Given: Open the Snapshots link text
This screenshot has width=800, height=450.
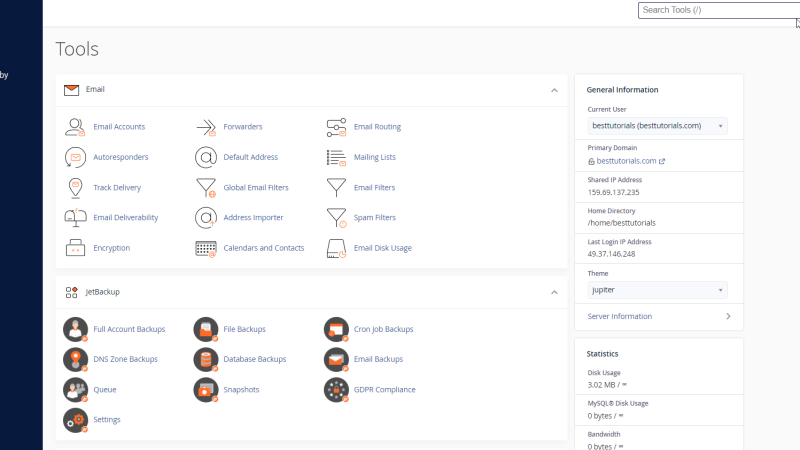Looking at the screenshot, I should point(241,389).
